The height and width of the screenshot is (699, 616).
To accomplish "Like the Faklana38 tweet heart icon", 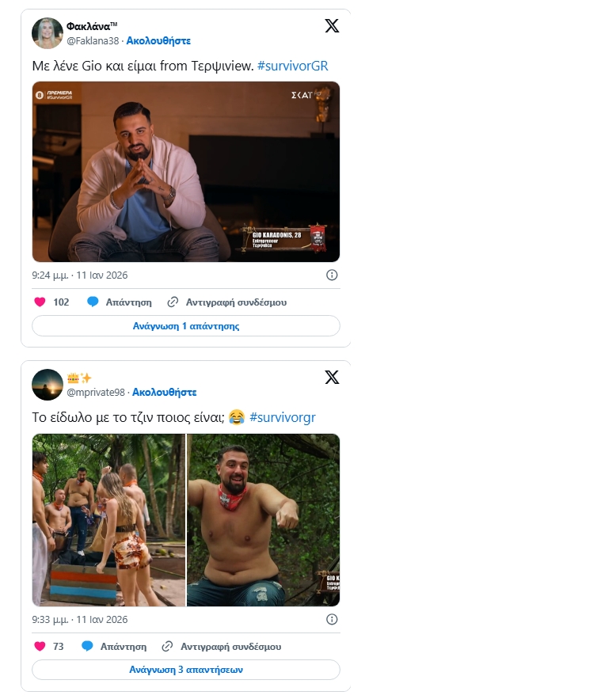I will (40, 302).
